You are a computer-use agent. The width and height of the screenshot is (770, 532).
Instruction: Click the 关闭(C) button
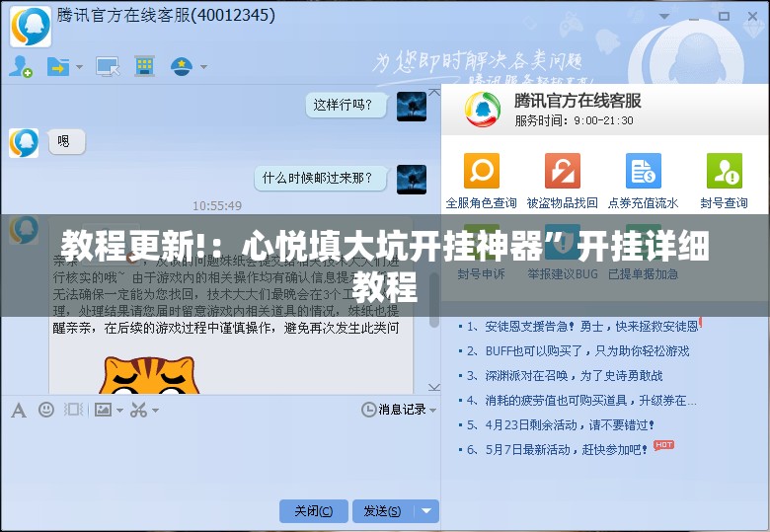pyautogui.click(x=314, y=511)
